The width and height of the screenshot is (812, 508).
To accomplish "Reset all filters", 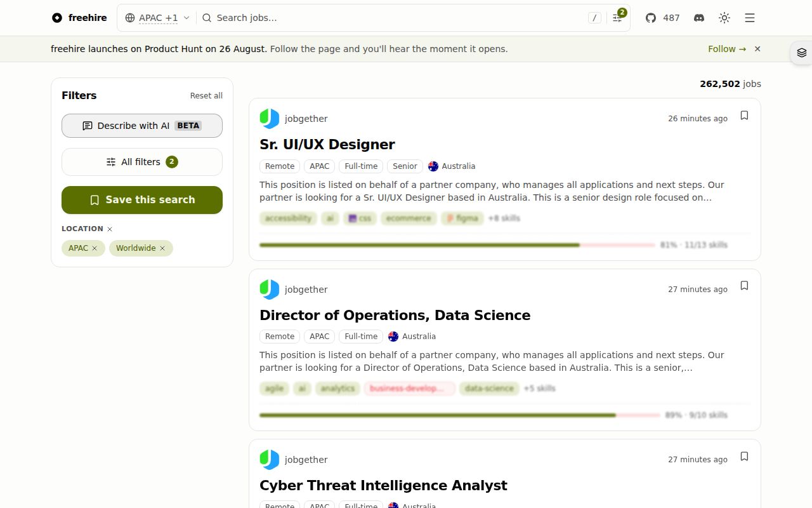I will pyautogui.click(x=206, y=96).
